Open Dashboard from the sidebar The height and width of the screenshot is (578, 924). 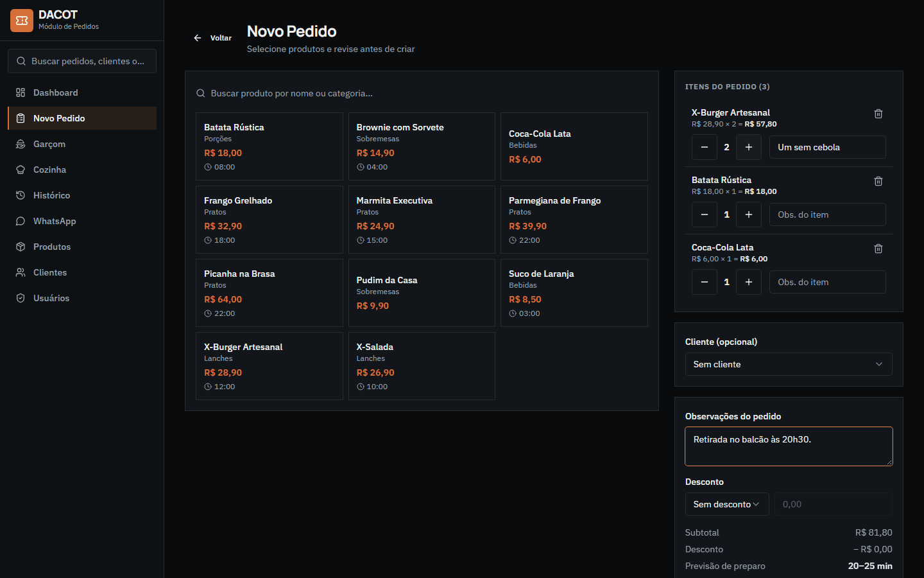[82, 92]
